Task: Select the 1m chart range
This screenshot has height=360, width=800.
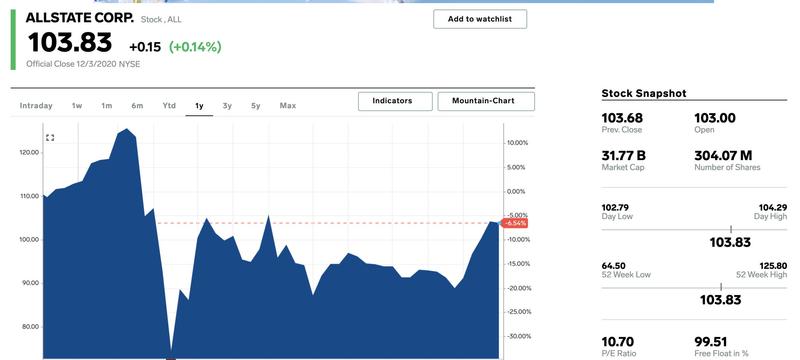Action: 106,106
